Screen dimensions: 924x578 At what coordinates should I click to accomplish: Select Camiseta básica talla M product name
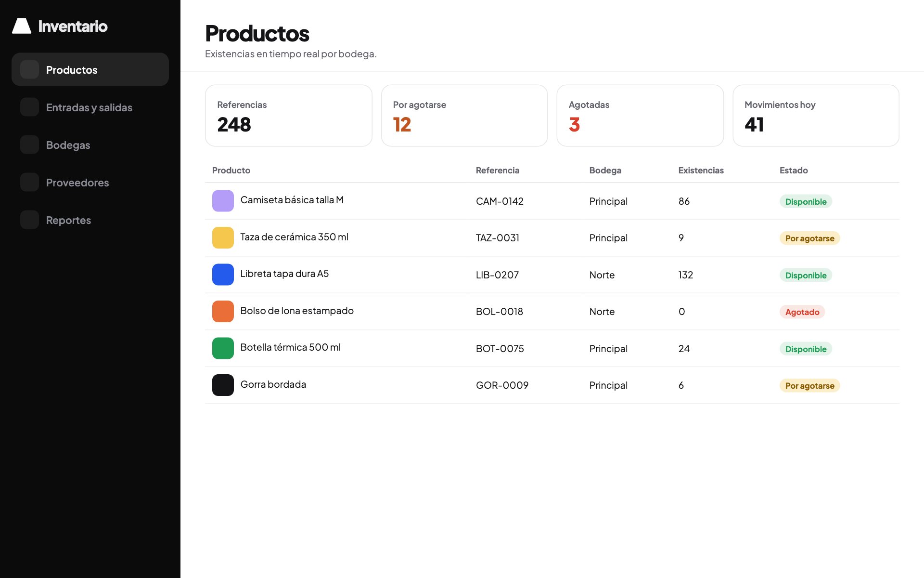[x=292, y=200]
